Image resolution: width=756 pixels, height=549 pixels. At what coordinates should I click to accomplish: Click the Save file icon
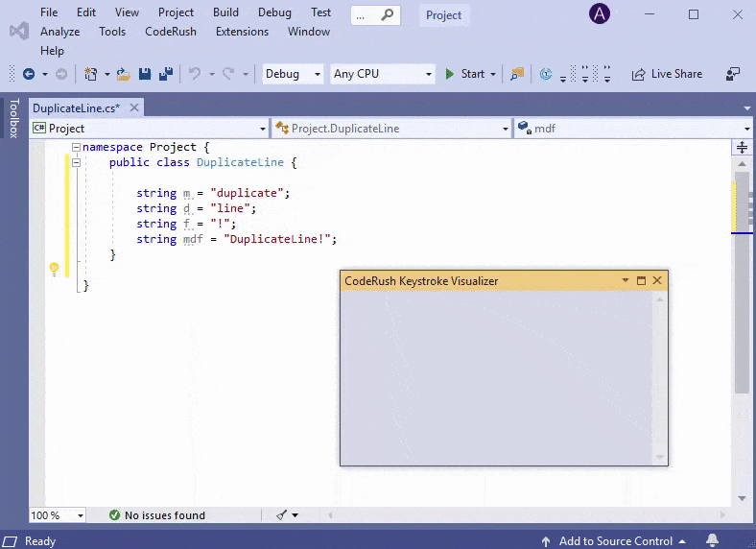(x=145, y=74)
